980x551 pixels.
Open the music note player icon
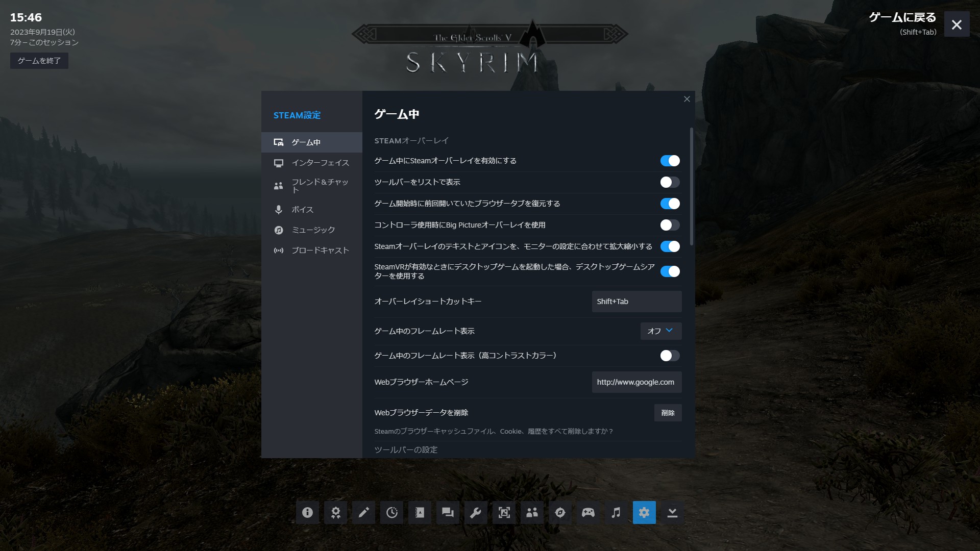(616, 512)
